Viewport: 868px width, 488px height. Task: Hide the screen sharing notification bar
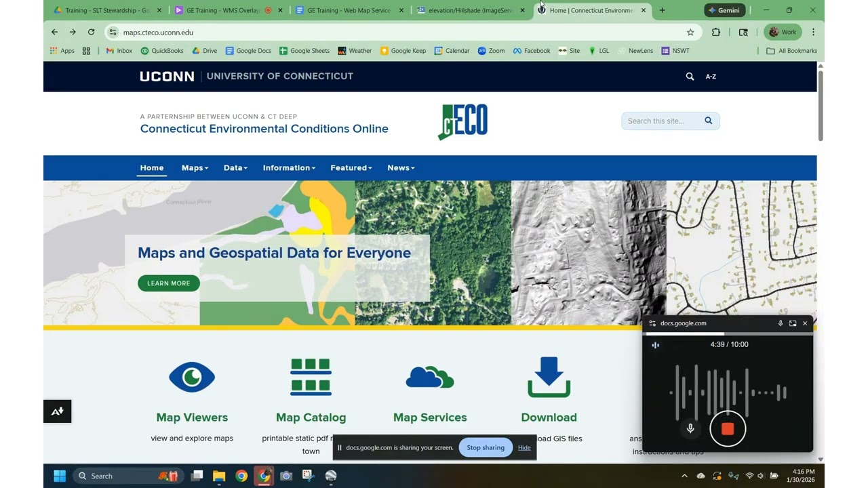[524, 447]
